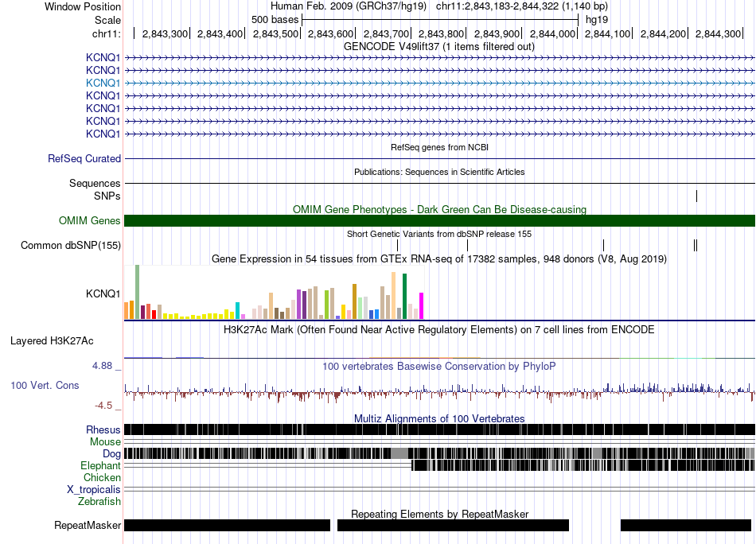Click the 2,844,000 coordinate in the ruler
The width and height of the screenshot is (756, 544).
[x=552, y=33]
